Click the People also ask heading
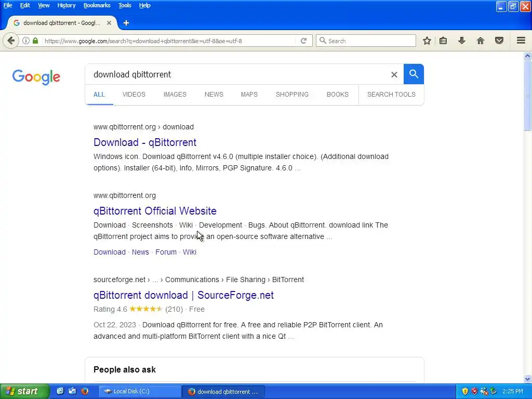532x399 pixels. tap(125, 369)
